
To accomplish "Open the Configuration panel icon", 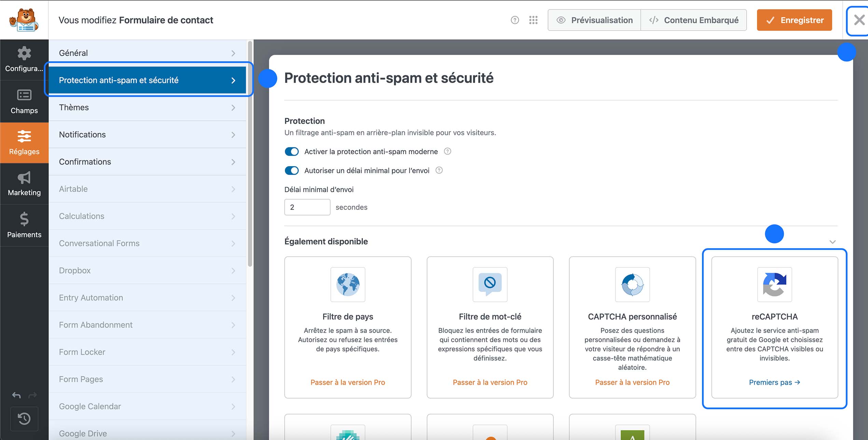I will [24, 60].
